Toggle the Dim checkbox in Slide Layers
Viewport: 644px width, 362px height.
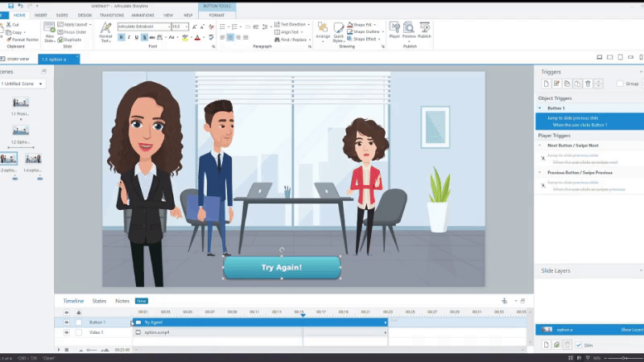click(578, 345)
